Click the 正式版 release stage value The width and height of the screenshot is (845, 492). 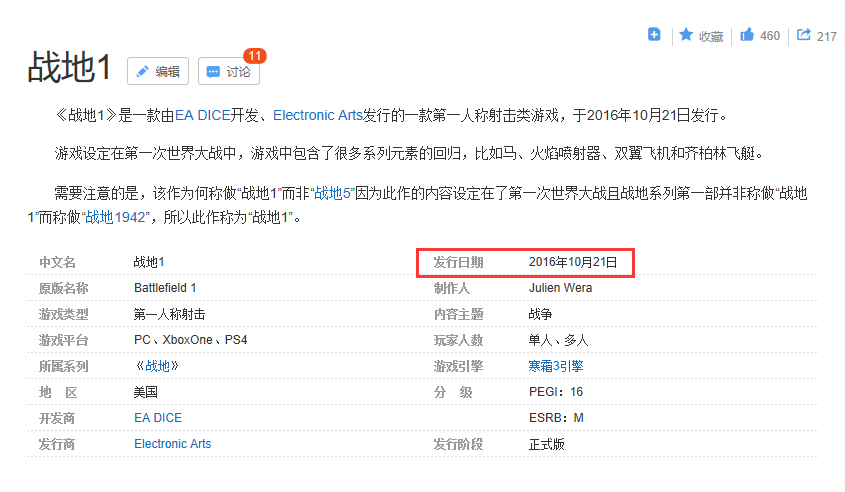point(546,444)
